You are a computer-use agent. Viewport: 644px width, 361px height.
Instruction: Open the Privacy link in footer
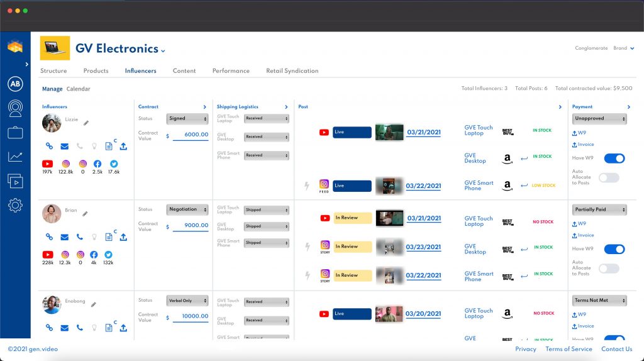[x=526, y=349]
